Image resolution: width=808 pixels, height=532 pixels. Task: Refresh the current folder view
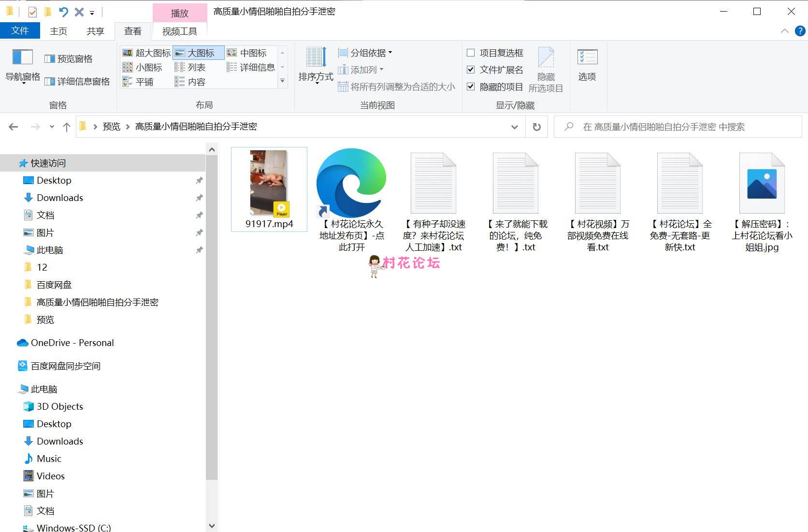pyautogui.click(x=536, y=127)
